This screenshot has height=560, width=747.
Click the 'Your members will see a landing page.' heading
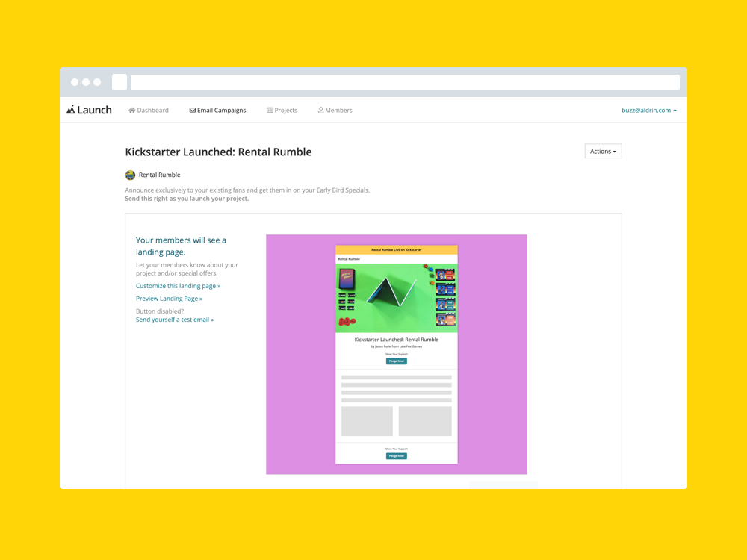click(181, 246)
